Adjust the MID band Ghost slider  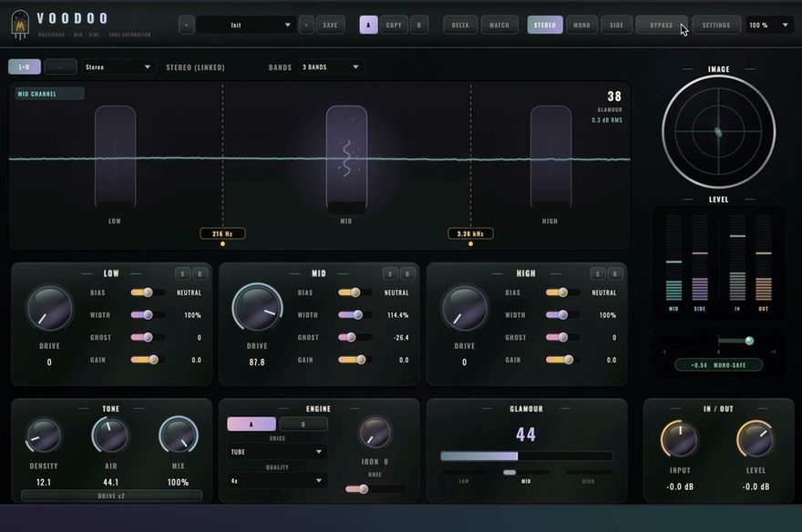(355, 337)
